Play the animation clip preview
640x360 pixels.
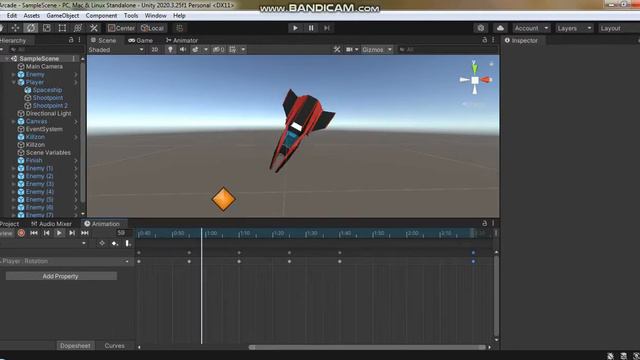pyautogui.click(x=59, y=233)
